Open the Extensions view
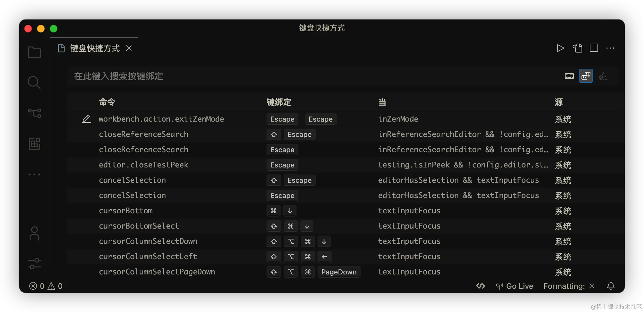This screenshot has height=312, width=644. [34, 144]
